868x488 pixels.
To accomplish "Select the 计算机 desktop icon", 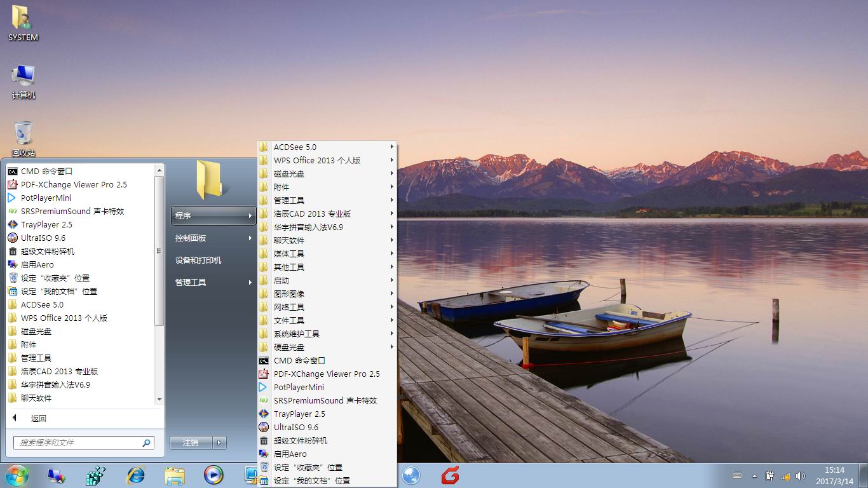I will pyautogui.click(x=24, y=82).
